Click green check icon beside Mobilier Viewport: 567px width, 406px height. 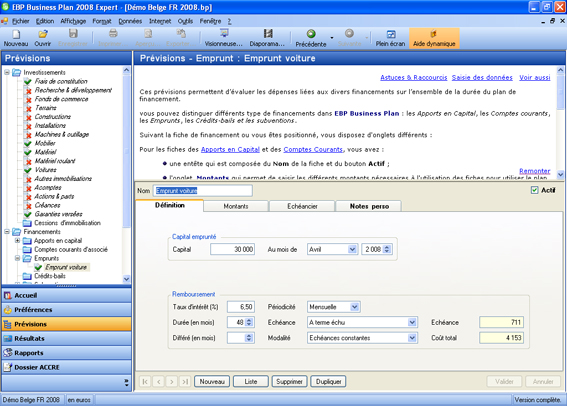(x=28, y=143)
